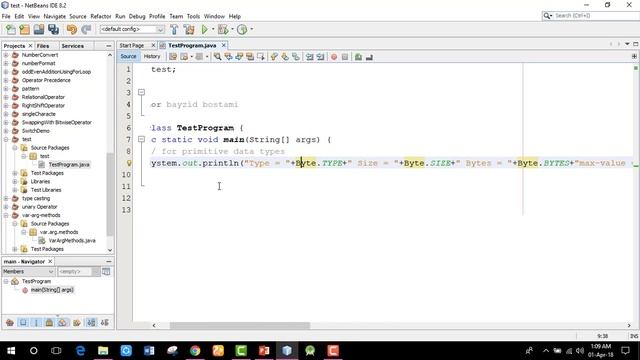Toggle Show Inherited Members in Navigator
This screenshot has height=360, width=640.
point(10,322)
